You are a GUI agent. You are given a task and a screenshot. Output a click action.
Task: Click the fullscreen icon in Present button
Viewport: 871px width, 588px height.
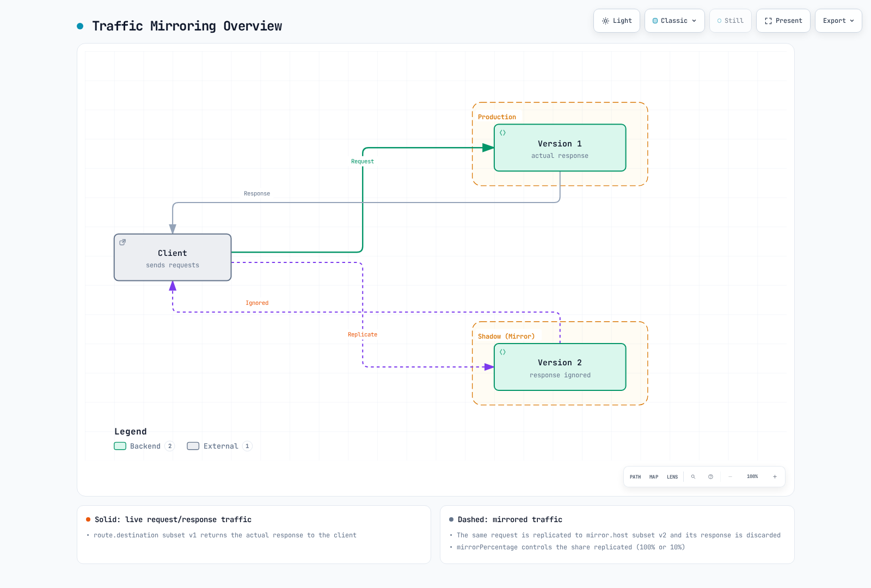tap(768, 21)
